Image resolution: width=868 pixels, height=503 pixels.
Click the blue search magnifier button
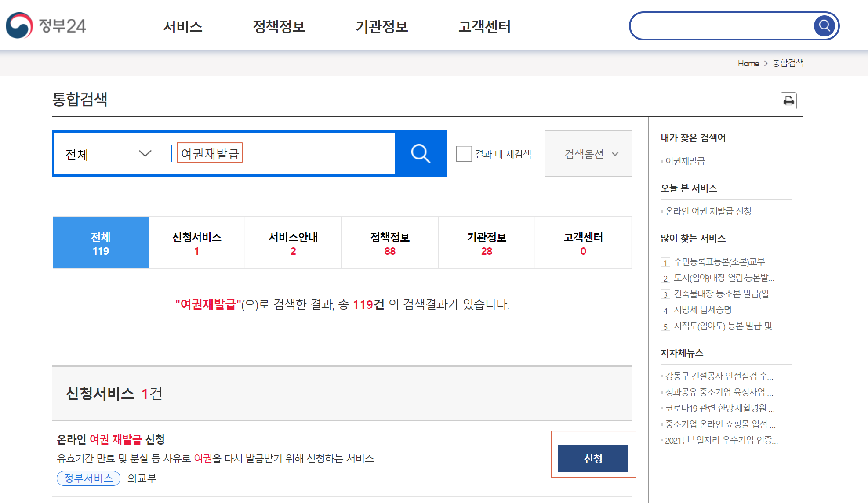pos(421,154)
